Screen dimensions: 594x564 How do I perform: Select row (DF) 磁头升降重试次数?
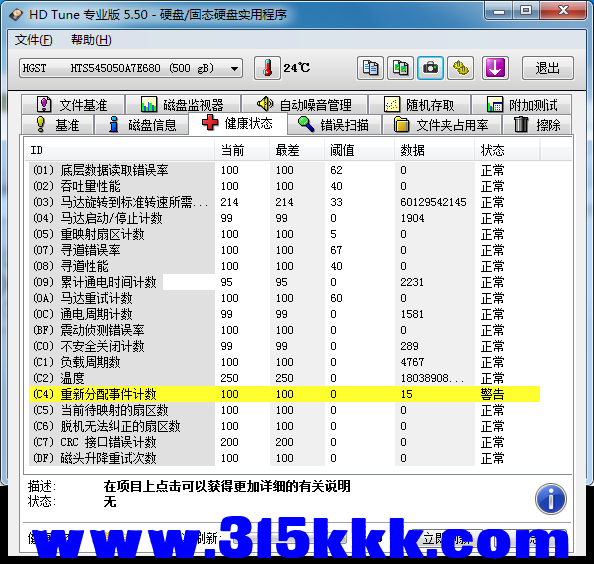point(284,458)
